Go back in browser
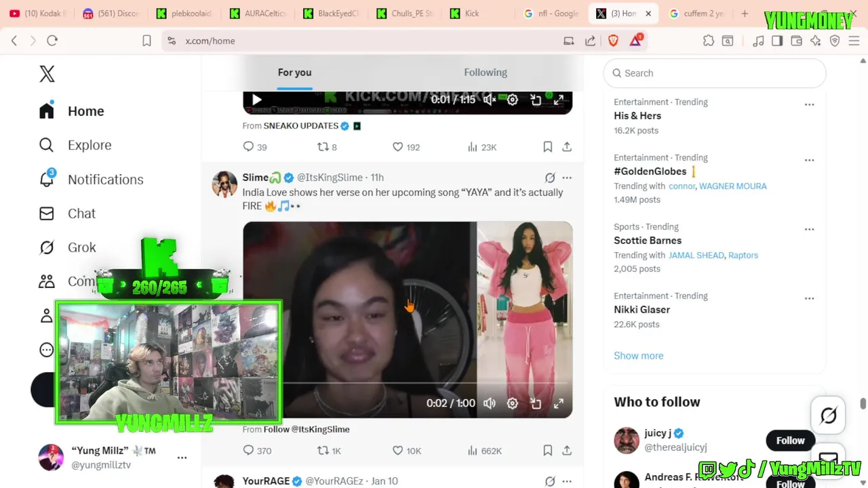The width and height of the screenshot is (868, 488). pyautogui.click(x=14, y=41)
